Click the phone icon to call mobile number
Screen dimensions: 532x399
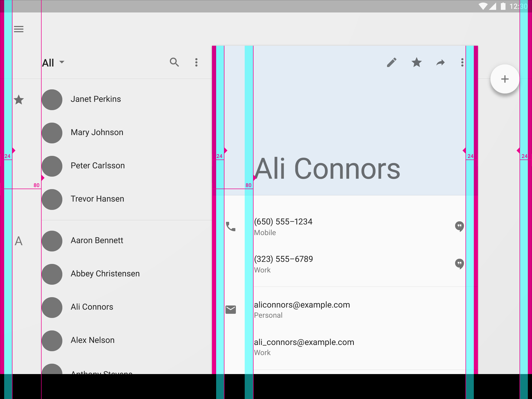point(231,226)
